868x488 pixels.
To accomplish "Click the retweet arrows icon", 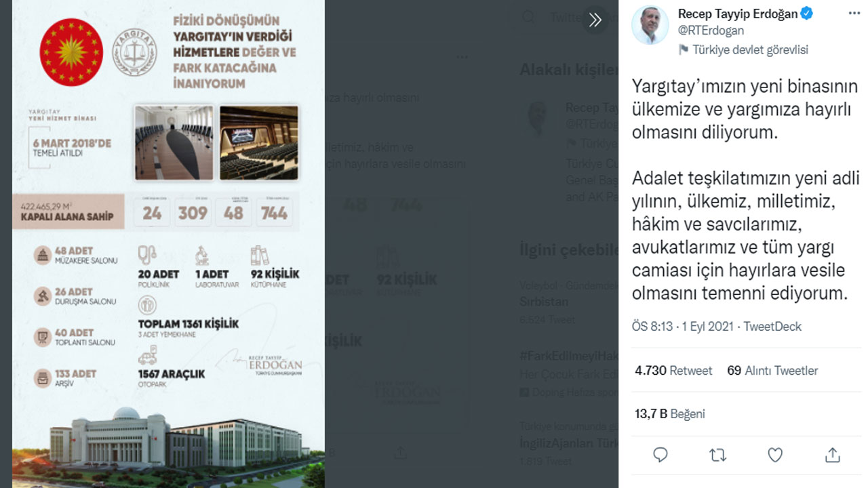I will (x=717, y=455).
